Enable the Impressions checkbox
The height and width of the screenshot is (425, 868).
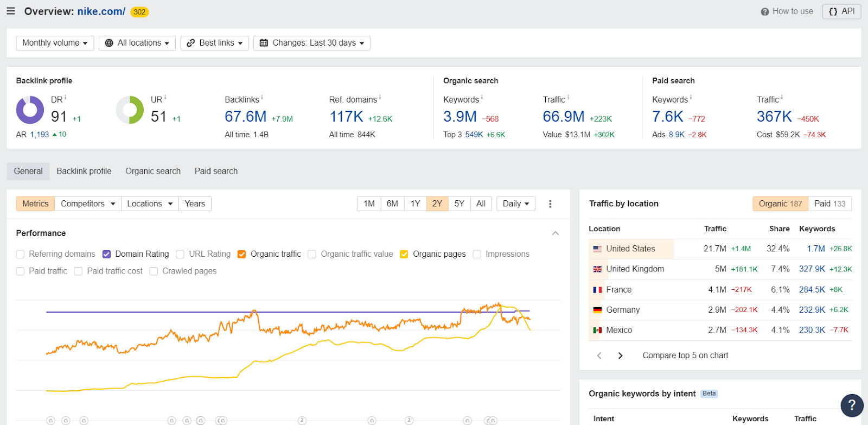point(477,254)
